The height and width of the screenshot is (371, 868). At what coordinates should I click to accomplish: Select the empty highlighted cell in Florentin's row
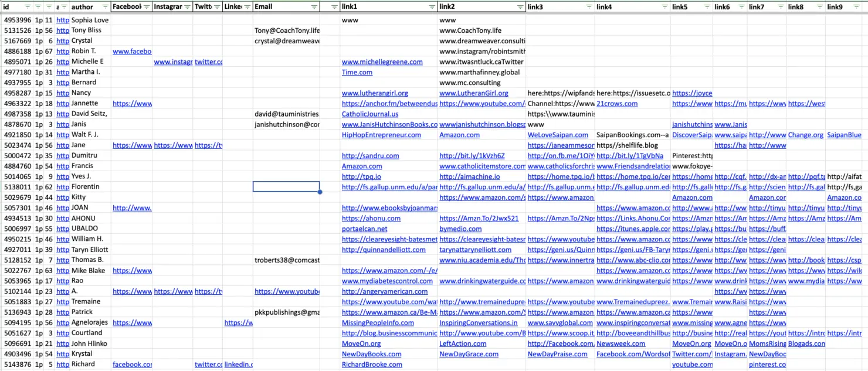[285, 186]
